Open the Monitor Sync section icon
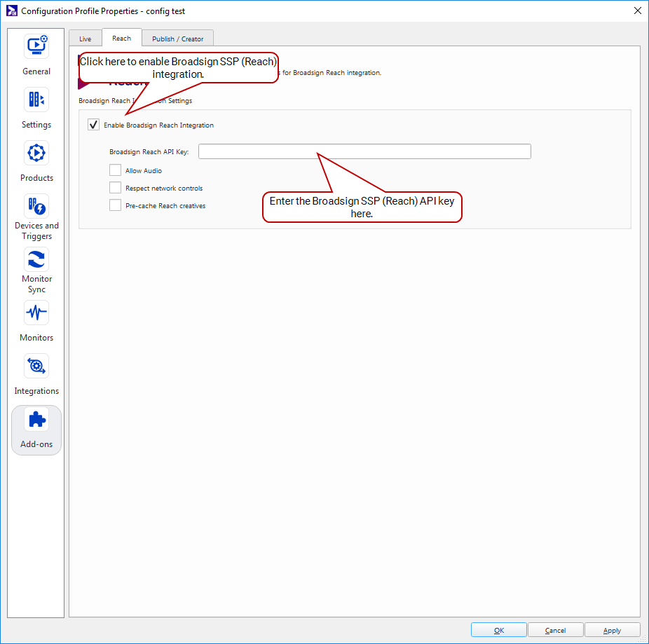 coord(36,259)
